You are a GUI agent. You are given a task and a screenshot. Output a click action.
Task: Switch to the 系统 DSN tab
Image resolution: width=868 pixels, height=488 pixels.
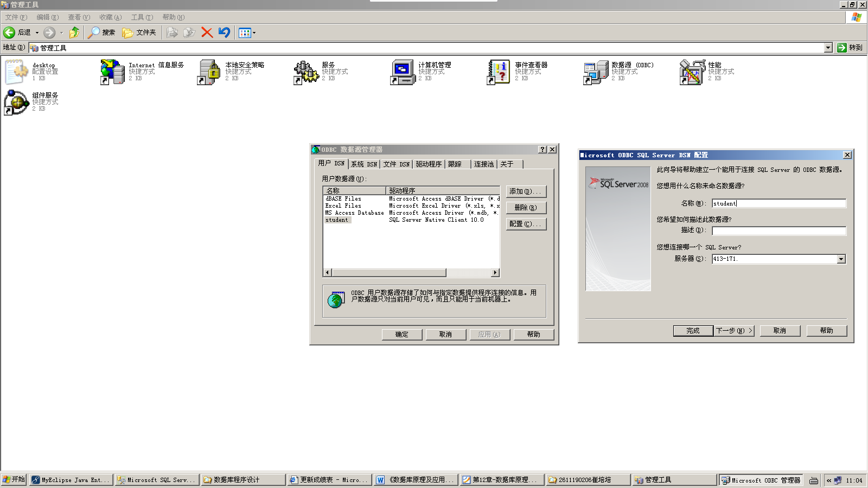tap(364, 164)
